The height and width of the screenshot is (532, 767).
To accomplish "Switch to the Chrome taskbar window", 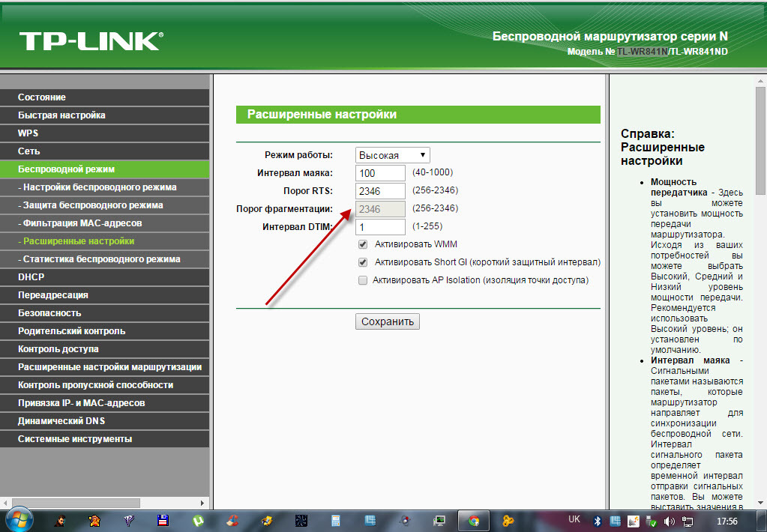I will click(473, 520).
